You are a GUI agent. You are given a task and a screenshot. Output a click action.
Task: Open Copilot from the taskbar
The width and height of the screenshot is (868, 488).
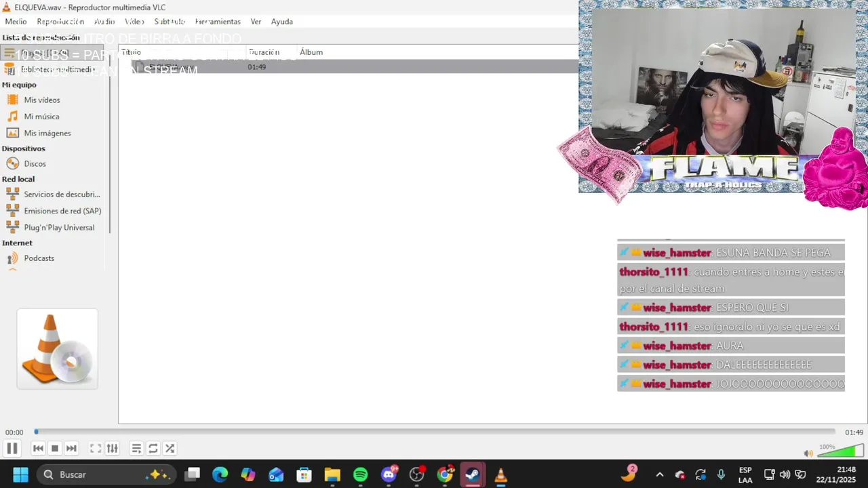coord(248,474)
